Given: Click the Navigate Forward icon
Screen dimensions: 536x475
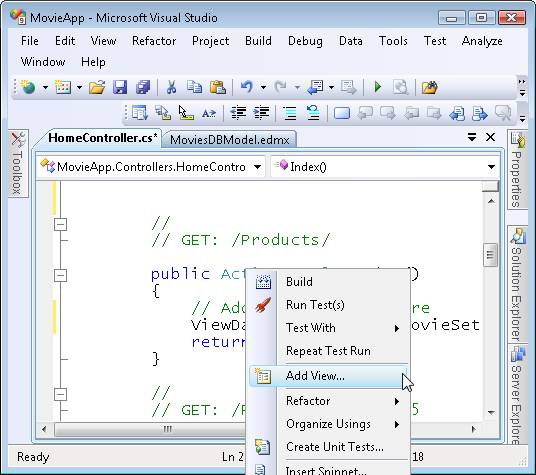Looking at the screenshot, I should pos(348,88).
